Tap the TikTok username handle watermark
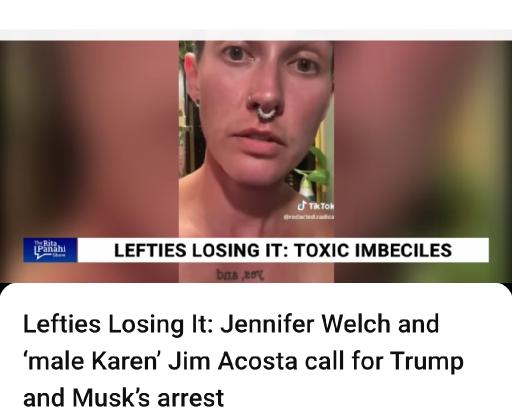 (x=309, y=217)
